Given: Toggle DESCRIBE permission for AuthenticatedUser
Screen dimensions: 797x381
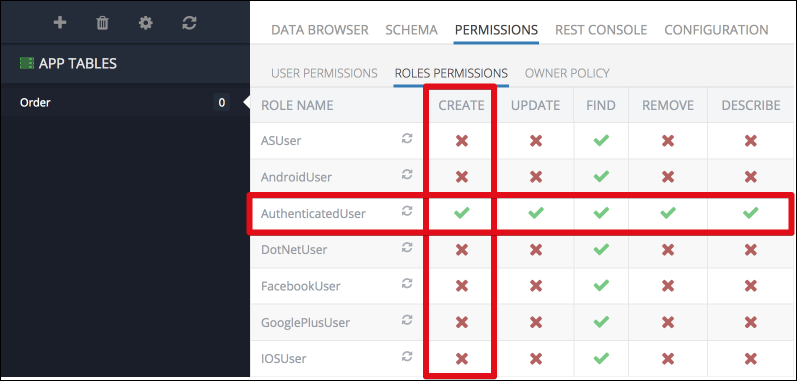Looking at the screenshot, I should point(750,213).
